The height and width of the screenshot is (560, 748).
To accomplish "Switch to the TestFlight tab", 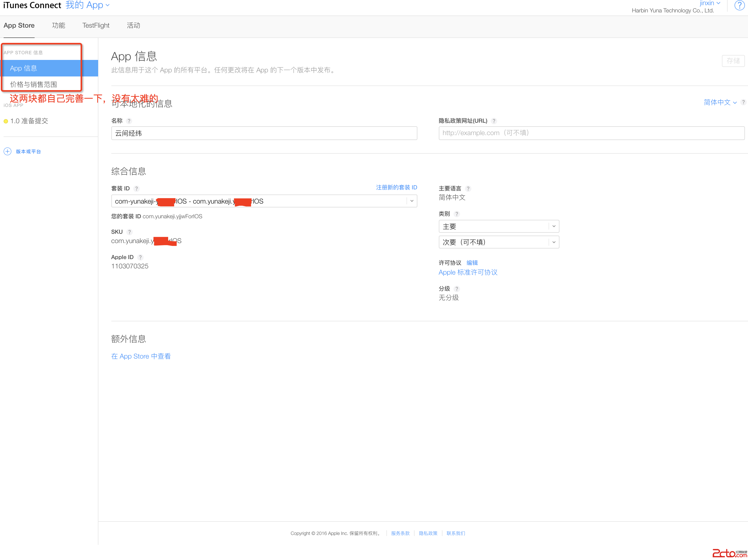I will [x=96, y=26].
